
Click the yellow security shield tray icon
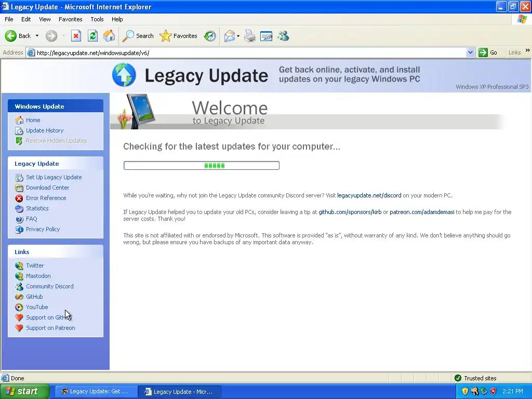(465, 391)
